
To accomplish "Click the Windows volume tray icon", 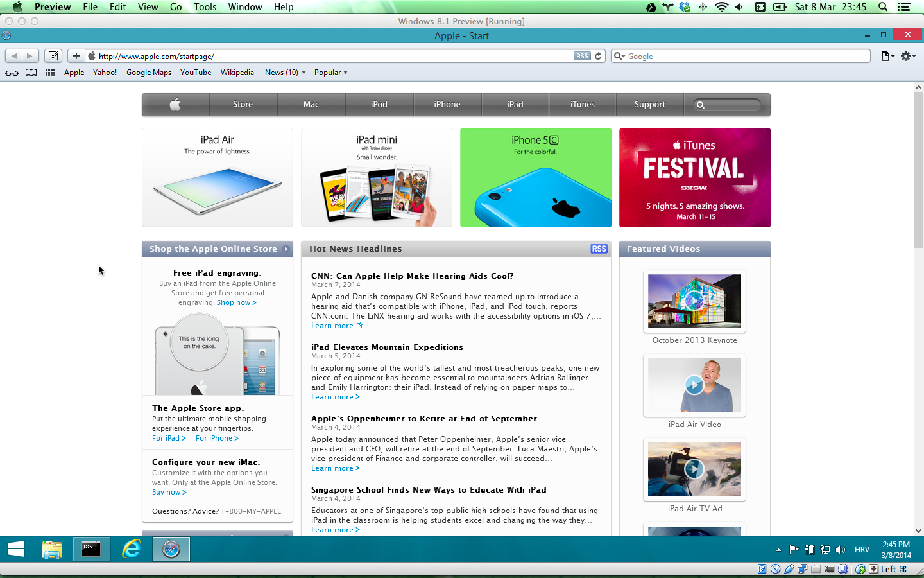I will click(841, 550).
